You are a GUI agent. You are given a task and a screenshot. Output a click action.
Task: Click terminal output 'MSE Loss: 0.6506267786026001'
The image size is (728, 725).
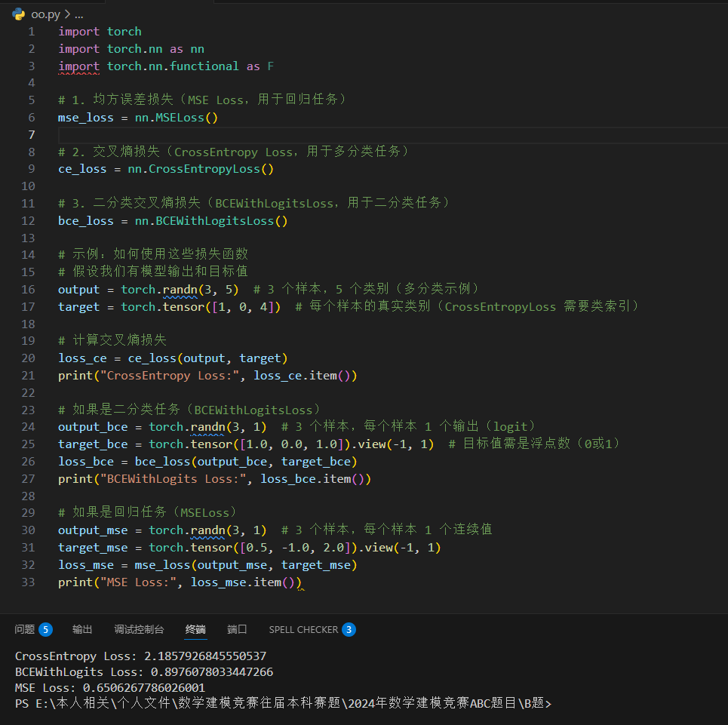[110, 688]
